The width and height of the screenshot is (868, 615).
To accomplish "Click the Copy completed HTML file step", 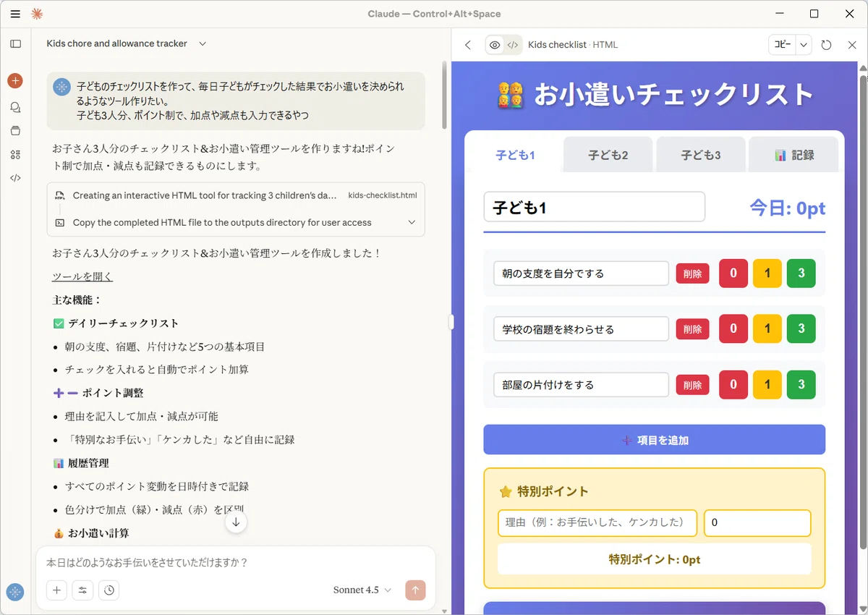I will (x=236, y=222).
